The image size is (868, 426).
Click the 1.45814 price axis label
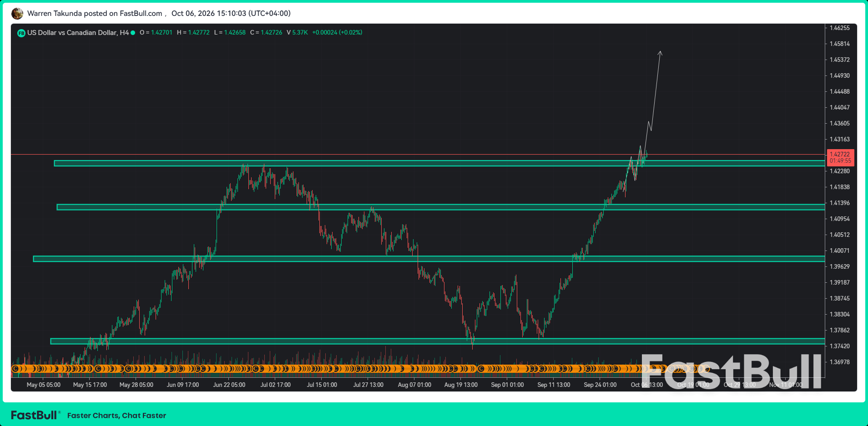click(839, 44)
